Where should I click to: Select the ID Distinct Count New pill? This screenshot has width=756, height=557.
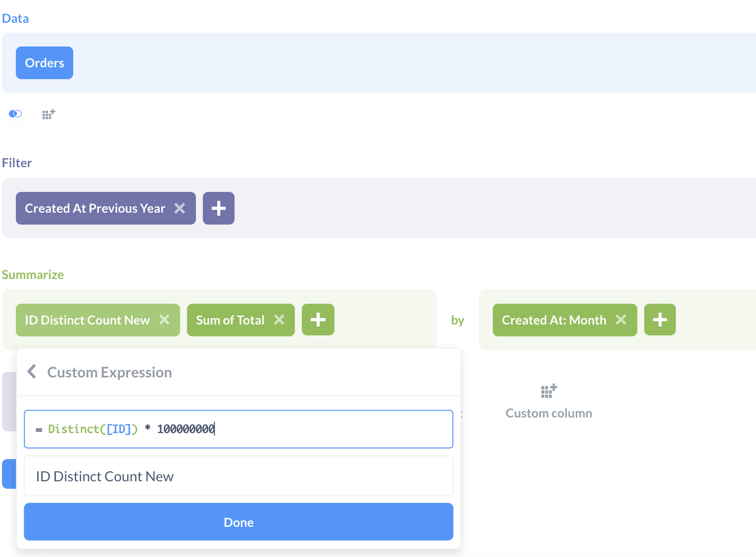click(x=88, y=320)
